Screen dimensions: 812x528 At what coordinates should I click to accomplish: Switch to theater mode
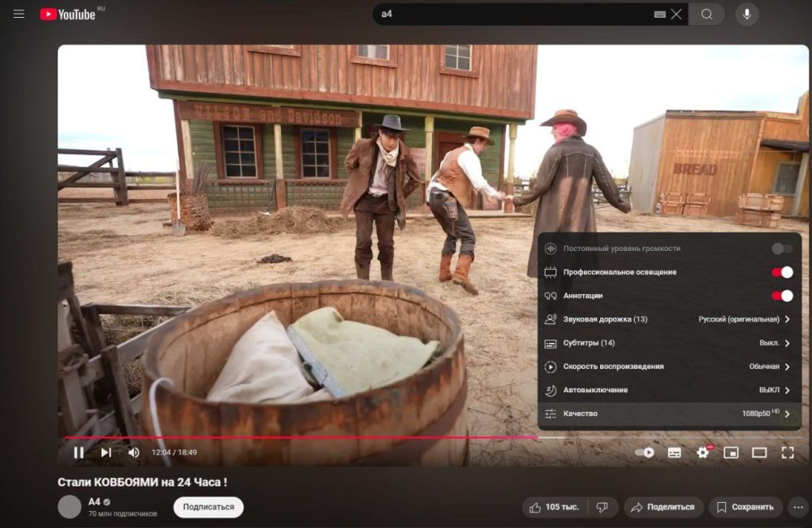tap(759, 452)
